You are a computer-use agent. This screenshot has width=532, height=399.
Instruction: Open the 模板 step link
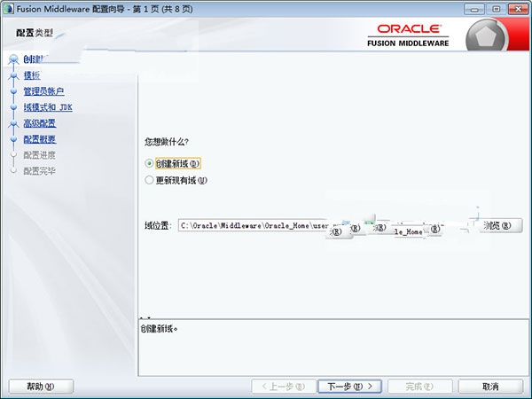point(32,75)
